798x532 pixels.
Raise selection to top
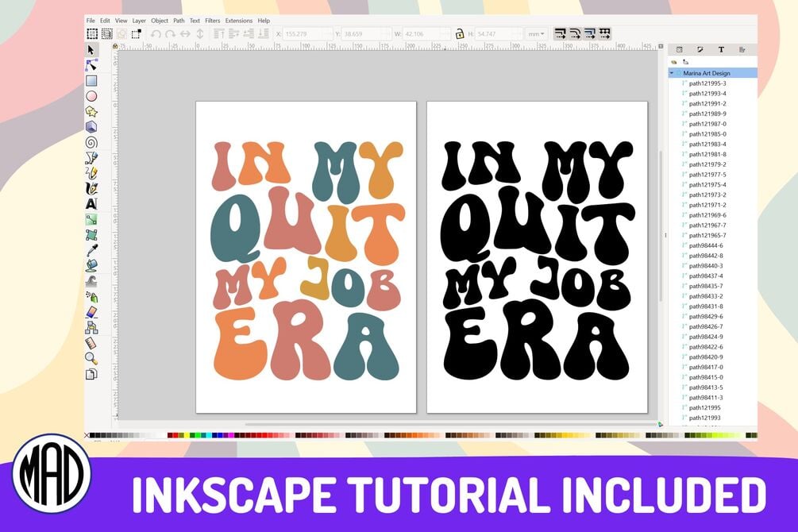pyautogui.click(x=219, y=33)
